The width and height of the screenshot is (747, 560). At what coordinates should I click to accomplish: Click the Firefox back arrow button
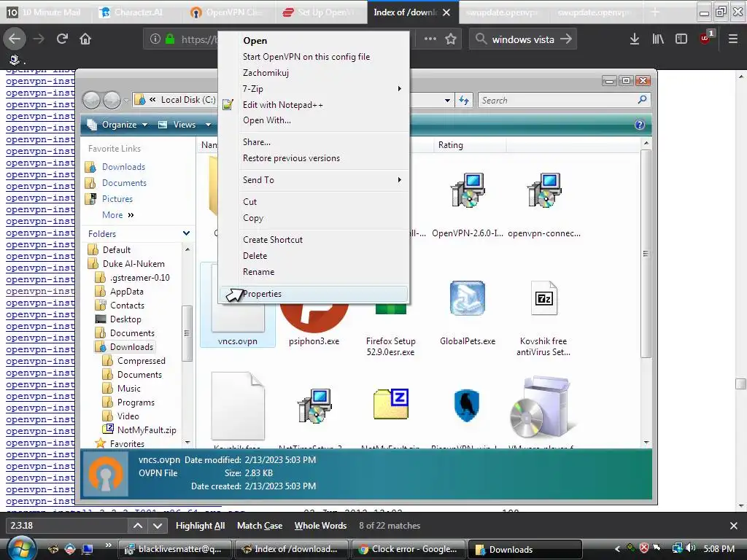click(15, 39)
